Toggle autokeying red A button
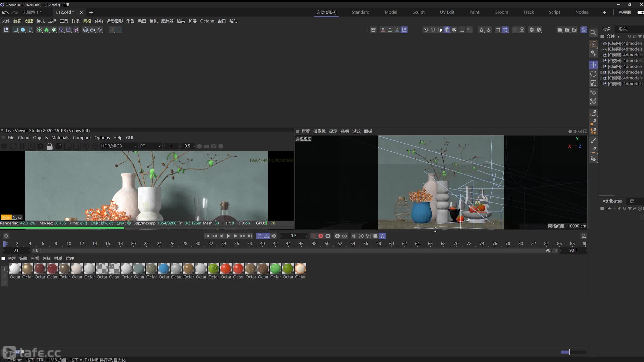This screenshot has height=362, width=644. click(x=320, y=236)
